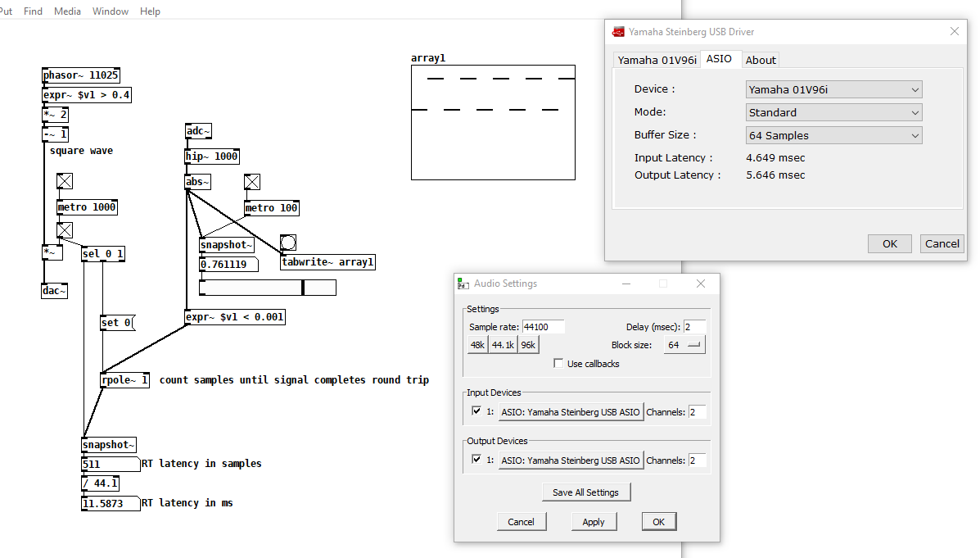Switch to the ASIO tab
980x558 pixels.
[x=720, y=59]
